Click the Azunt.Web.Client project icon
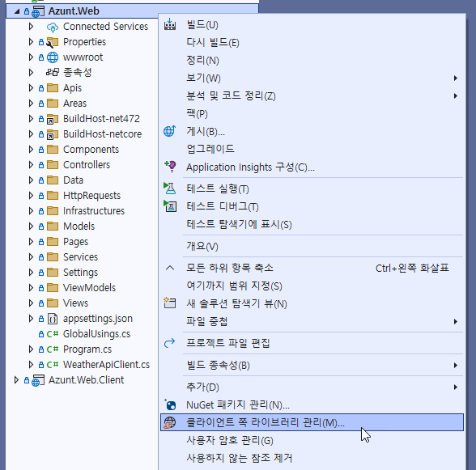The width and height of the screenshot is (476, 470). tap(38, 380)
